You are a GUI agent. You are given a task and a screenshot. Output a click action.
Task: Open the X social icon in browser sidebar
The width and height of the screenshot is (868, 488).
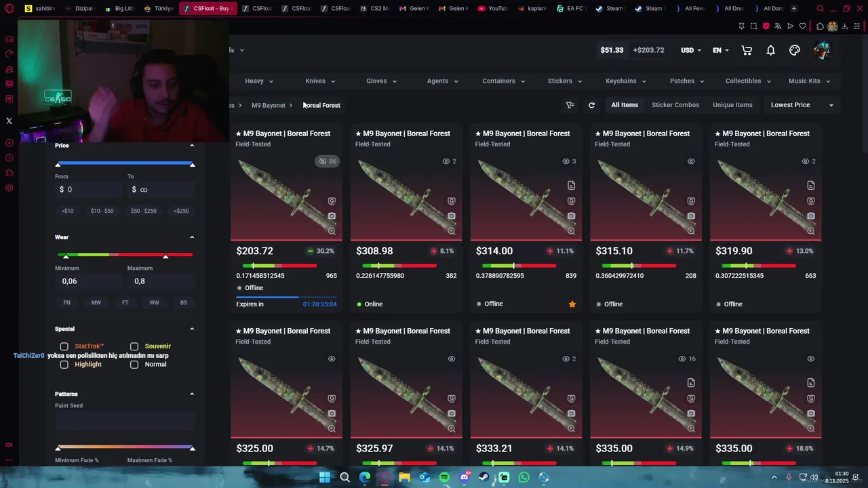(9, 121)
